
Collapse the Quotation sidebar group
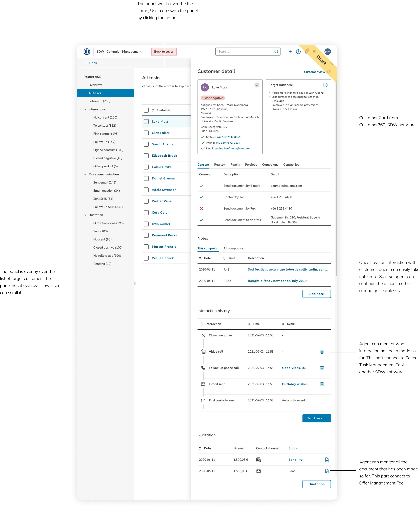click(x=85, y=215)
